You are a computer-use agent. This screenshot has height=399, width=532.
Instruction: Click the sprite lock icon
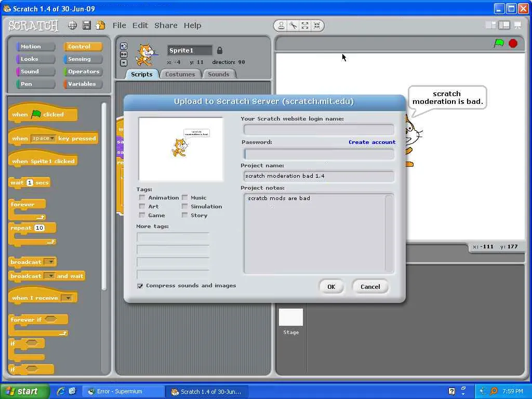click(220, 50)
